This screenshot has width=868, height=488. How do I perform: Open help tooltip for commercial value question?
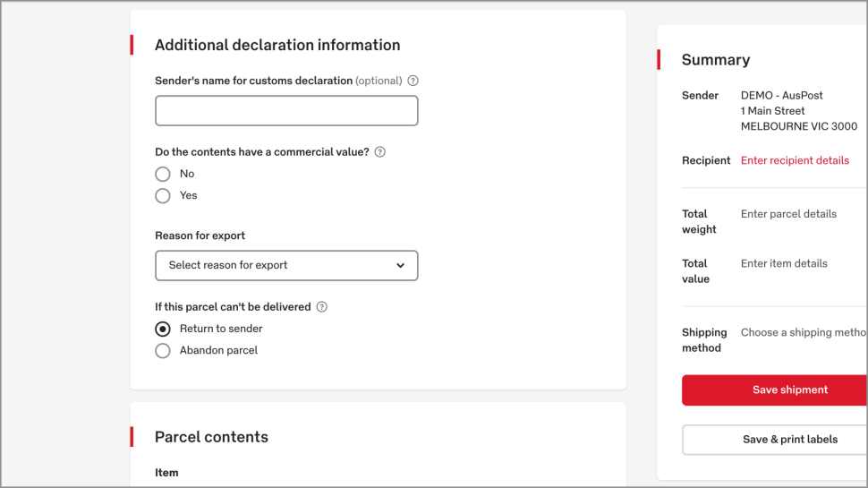click(x=379, y=152)
